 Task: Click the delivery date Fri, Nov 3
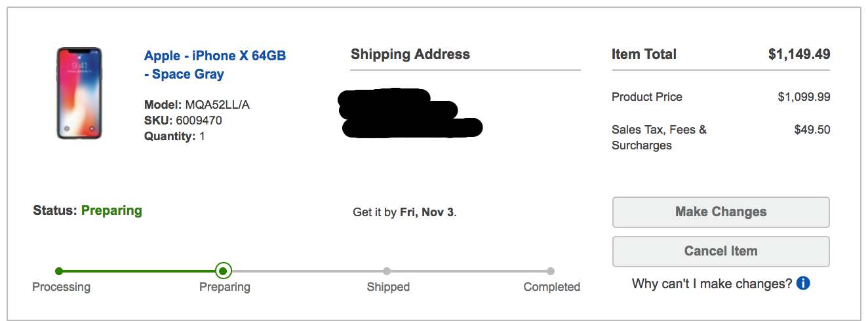tap(427, 212)
